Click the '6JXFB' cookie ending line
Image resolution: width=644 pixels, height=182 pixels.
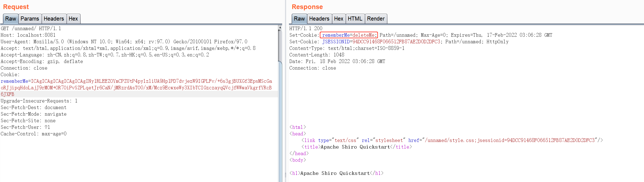7,94
